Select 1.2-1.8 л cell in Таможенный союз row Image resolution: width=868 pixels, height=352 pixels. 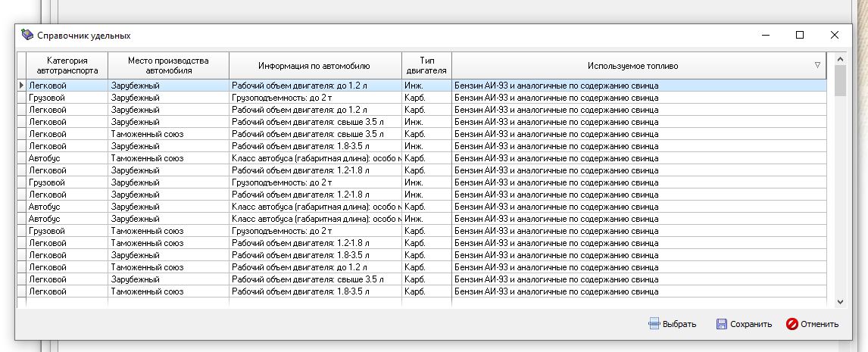click(314, 243)
